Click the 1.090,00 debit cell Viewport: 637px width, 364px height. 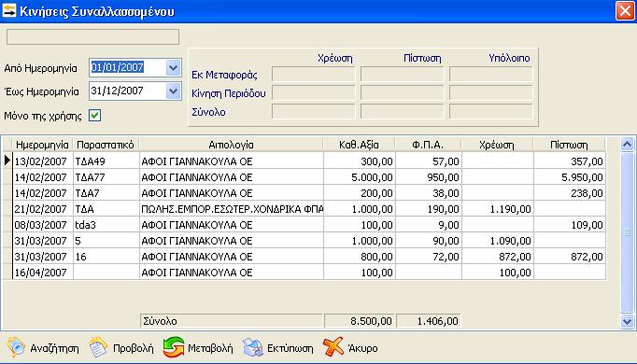[x=498, y=241]
